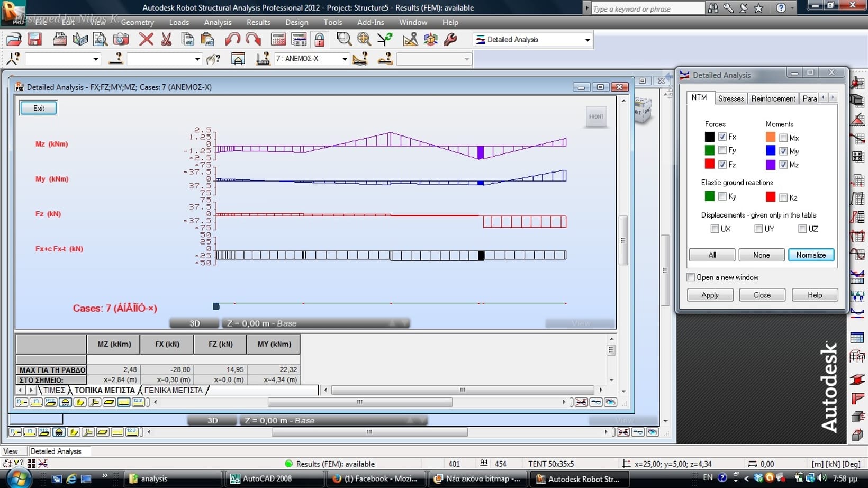Image resolution: width=868 pixels, height=488 pixels.
Task: Open the node selection combo box
Action: pyautogui.click(x=62, y=59)
